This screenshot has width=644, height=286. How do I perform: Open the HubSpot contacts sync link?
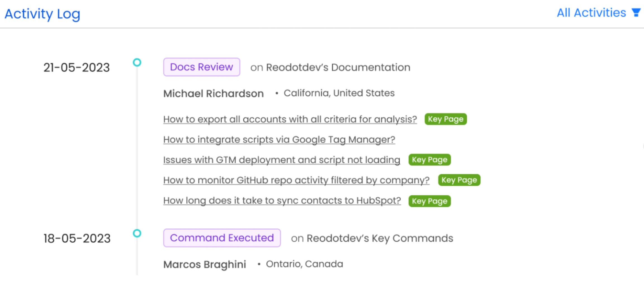pyautogui.click(x=282, y=201)
